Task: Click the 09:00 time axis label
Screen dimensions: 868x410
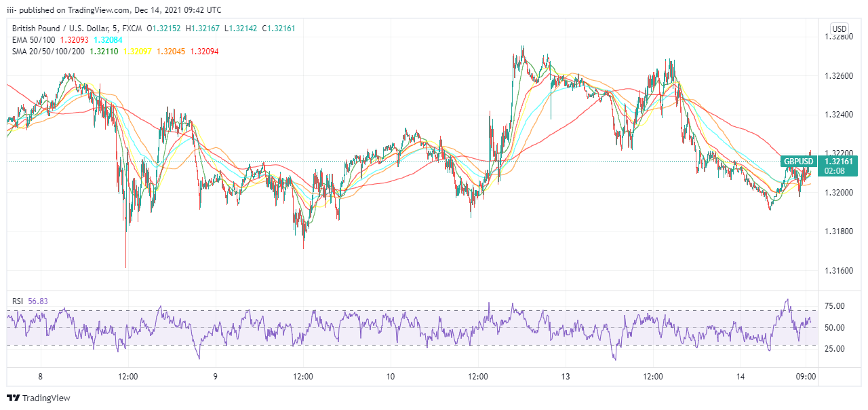Action: coord(806,377)
